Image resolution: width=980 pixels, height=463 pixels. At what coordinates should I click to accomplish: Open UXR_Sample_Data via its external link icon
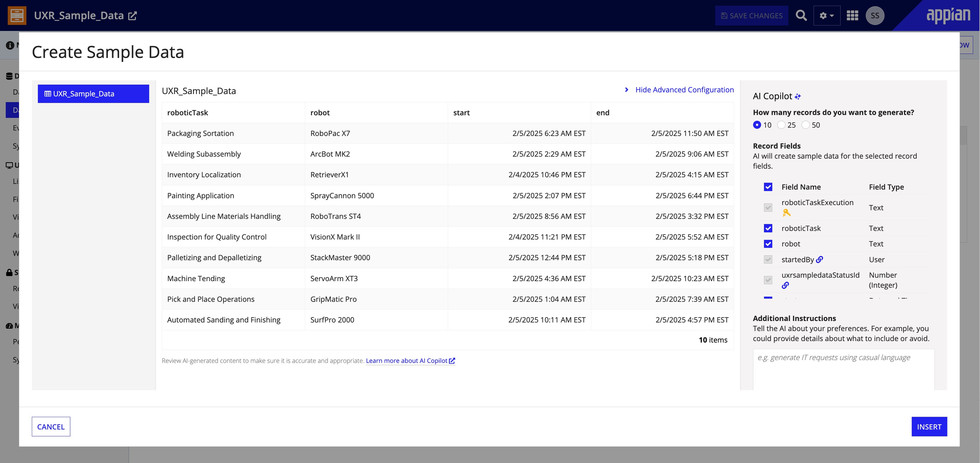point(133,16)
